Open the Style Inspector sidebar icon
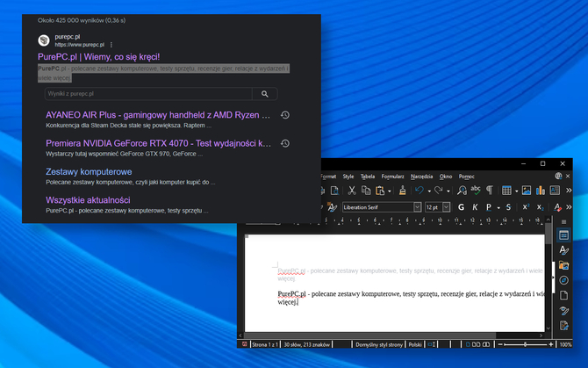Viewport: 588px width, 368px height. click(563, 310)
